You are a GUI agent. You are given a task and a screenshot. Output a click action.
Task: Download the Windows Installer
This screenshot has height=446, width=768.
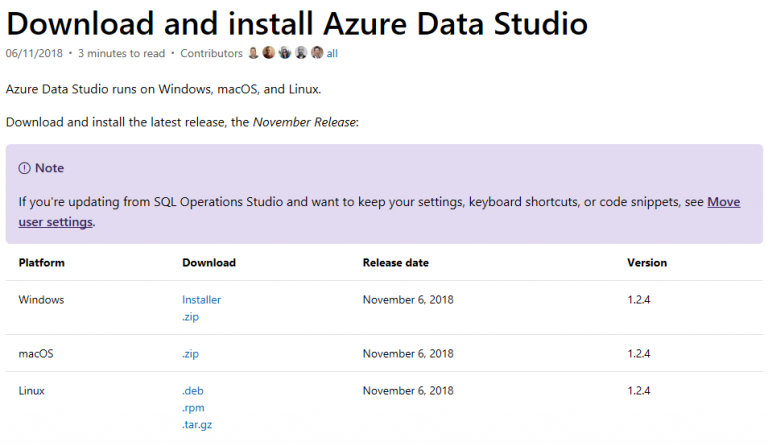coord(201,299)
